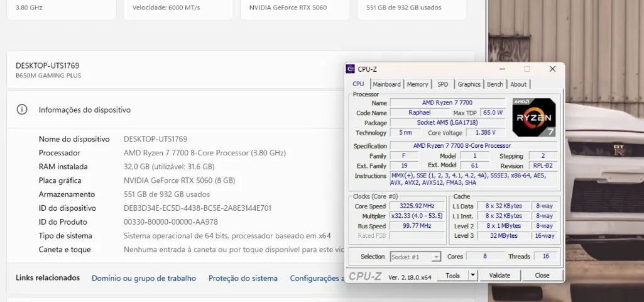Click the Placa gráfica value RTX 5060 (8 GB)
644x302 pixels.
[180, 181]
